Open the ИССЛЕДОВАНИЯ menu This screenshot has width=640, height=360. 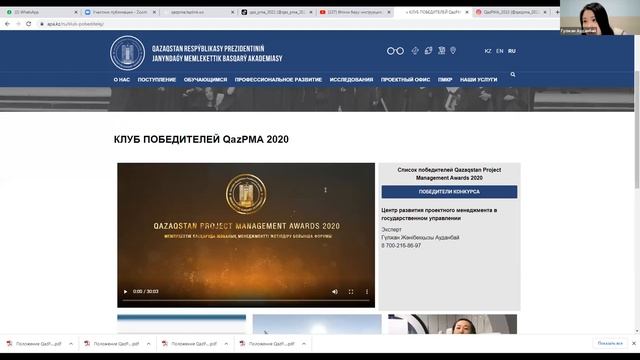click(x=351, y=80)
